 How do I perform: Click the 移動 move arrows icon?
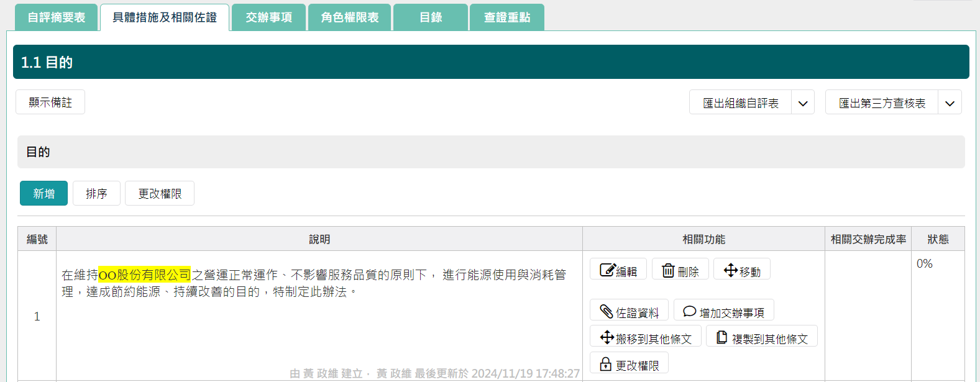tap(731, 270)
